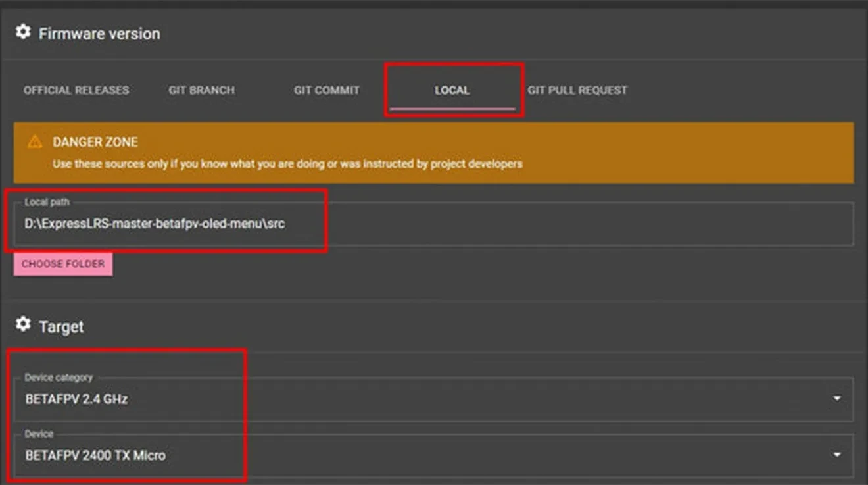
Task: Click the Device category field label
Action: [x=59, y=378]
